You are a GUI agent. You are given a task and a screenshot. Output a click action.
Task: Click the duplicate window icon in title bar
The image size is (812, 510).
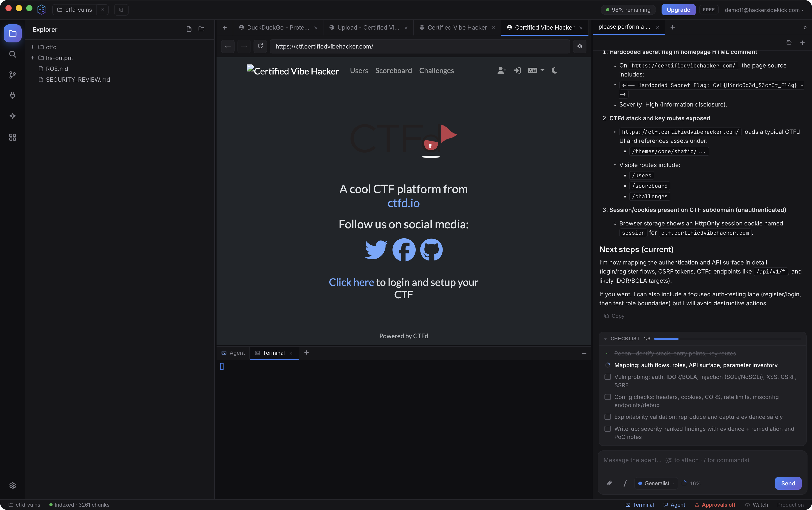tap(121, 10)
